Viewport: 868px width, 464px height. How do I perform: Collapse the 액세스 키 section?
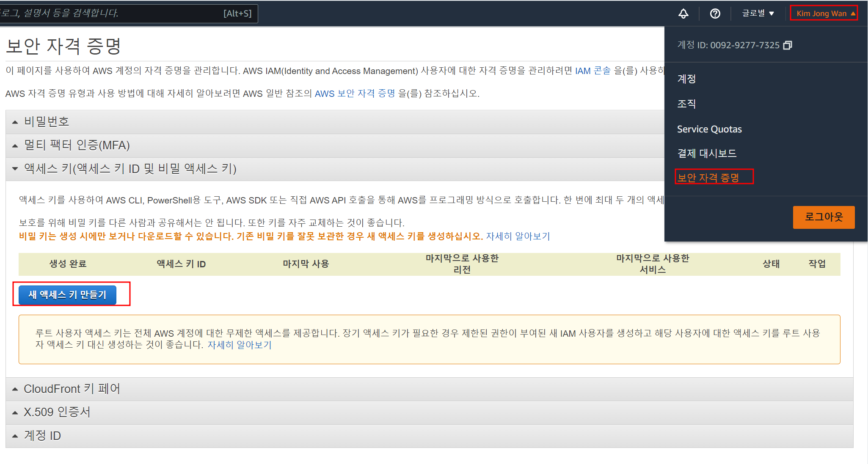(x=130, y=169)
